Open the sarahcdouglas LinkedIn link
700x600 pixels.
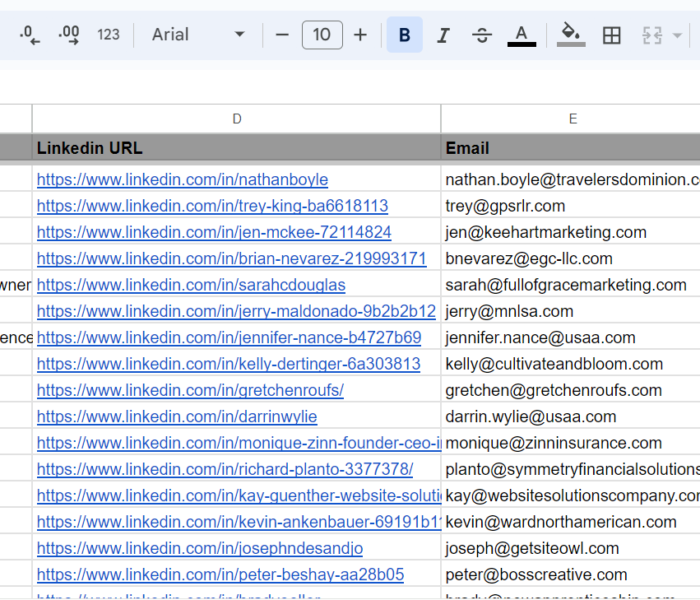tap(191, 285)
